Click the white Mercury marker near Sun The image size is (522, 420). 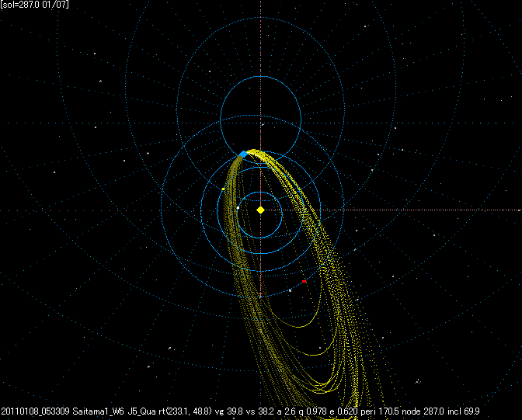coord(238,207)
